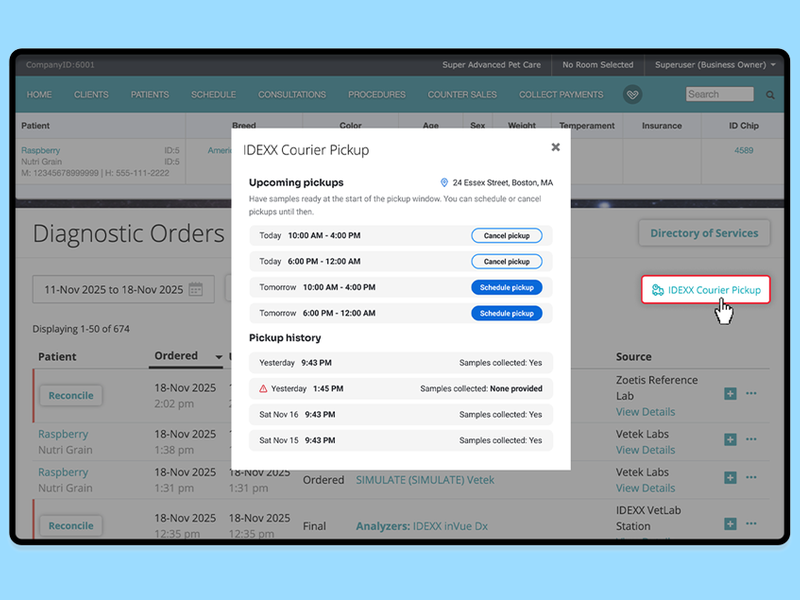Schedule pickup for Tomorrow 6:00 PM window
The height and width of the screenshot is (600, 800).
[507, 313]
